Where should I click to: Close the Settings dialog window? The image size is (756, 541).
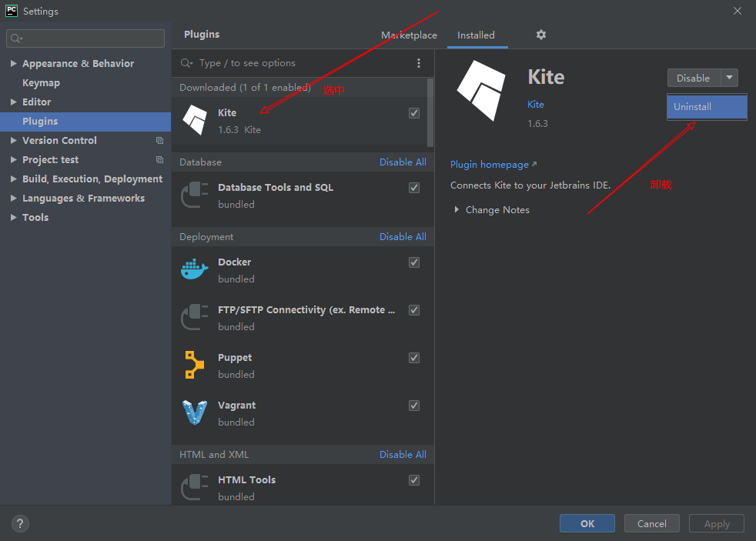point(738,11)
